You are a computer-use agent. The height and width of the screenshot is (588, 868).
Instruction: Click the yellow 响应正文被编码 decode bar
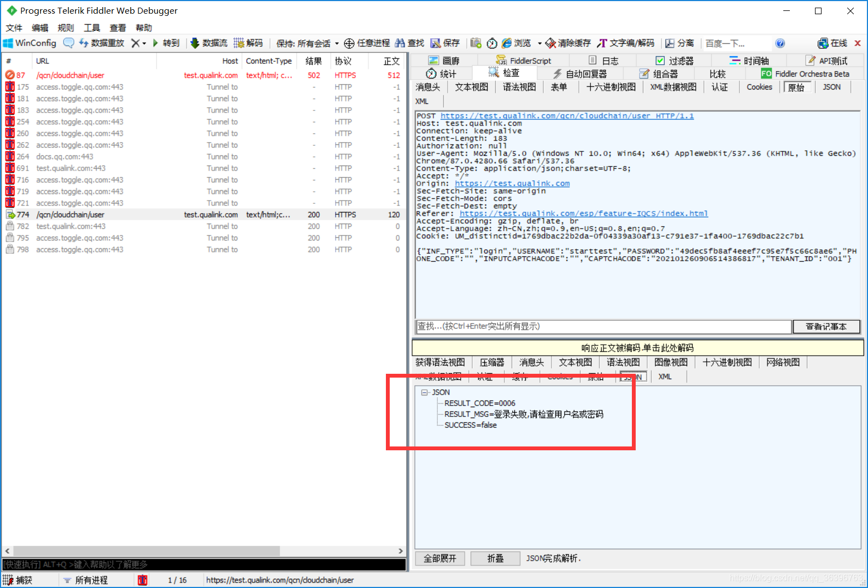click(x=637, y=348)
